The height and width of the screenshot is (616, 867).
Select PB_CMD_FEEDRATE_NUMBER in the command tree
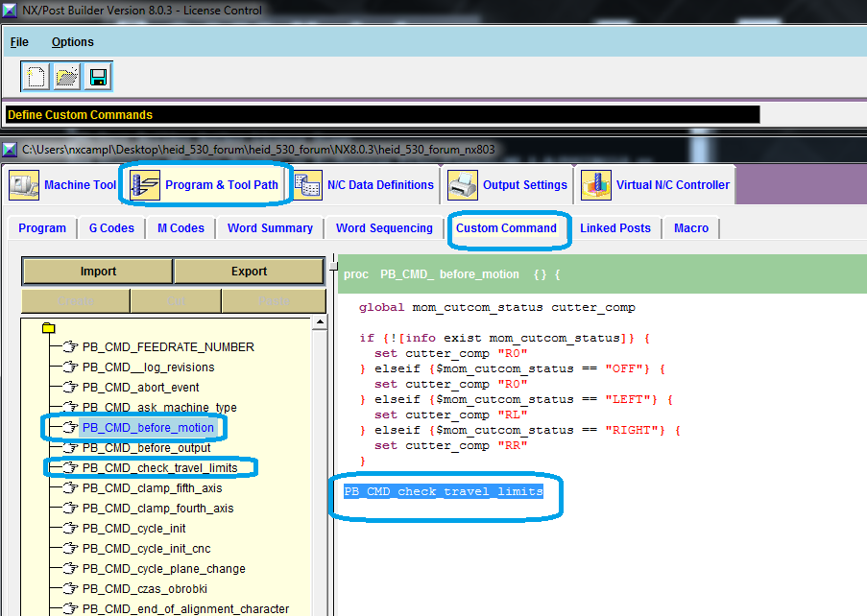coord(168,347)
